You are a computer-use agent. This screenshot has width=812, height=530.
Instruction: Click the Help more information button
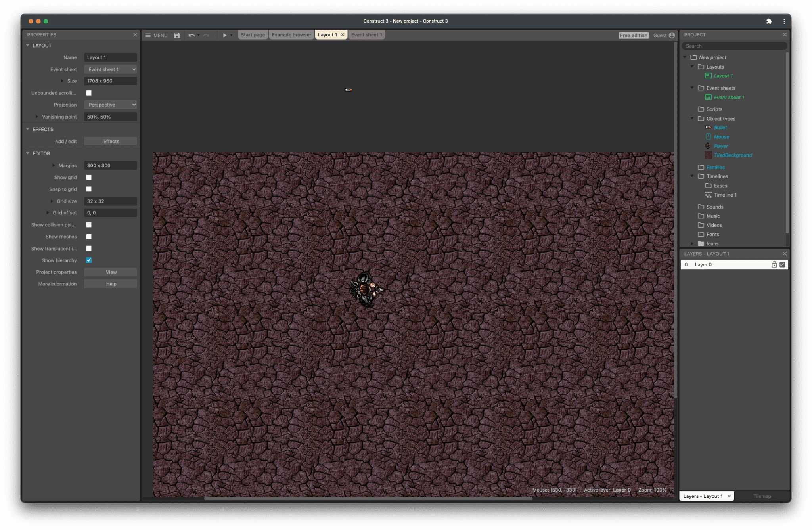coord(111,283)
